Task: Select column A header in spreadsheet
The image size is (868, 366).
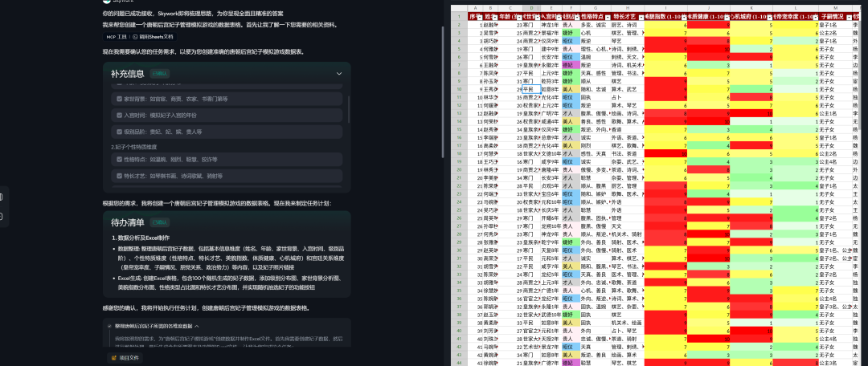Action: 476,9
